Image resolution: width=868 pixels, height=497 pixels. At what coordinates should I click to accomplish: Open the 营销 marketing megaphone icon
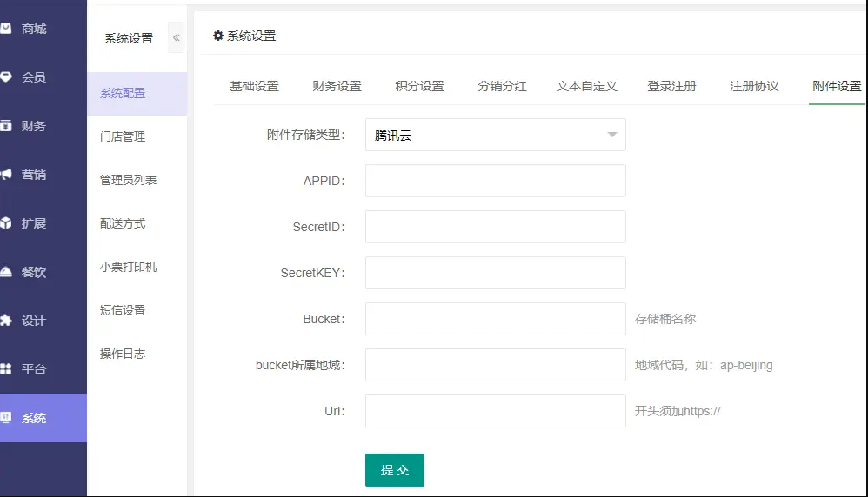click(x=5, y=174)
